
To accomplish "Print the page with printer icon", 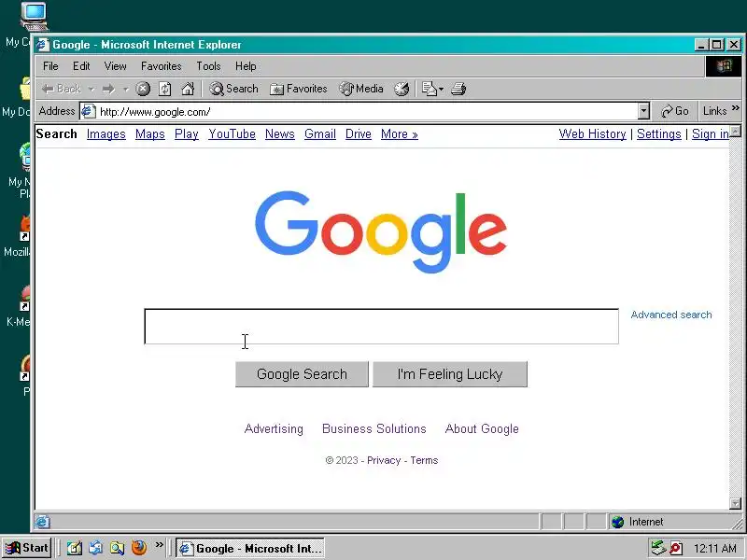I will [458, 89].
